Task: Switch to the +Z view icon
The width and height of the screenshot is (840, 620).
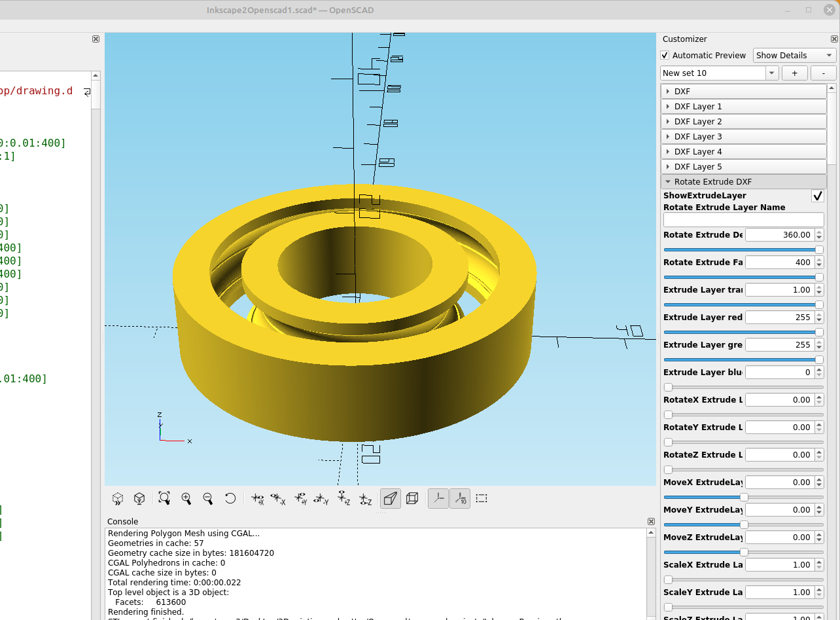Action: 343,498
